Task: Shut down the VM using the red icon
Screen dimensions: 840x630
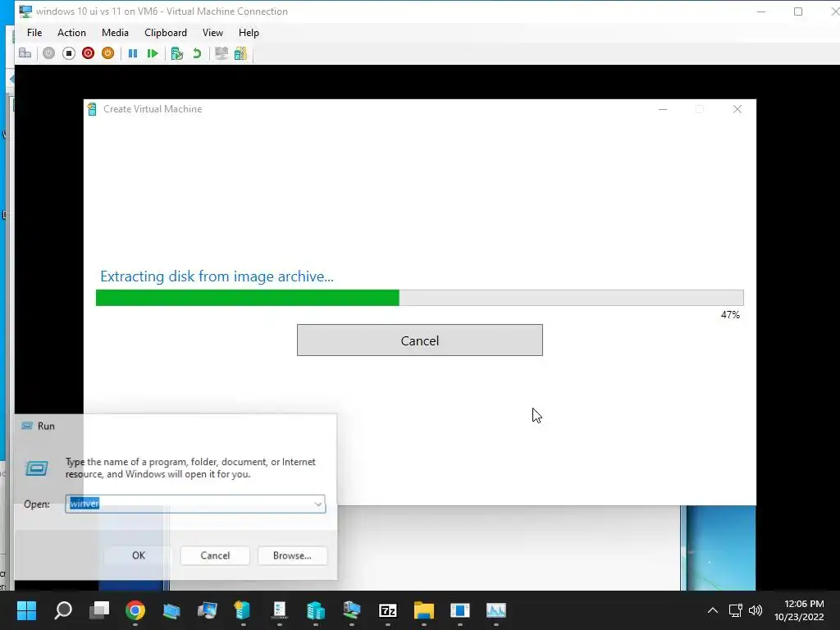Action: [89, 53]
